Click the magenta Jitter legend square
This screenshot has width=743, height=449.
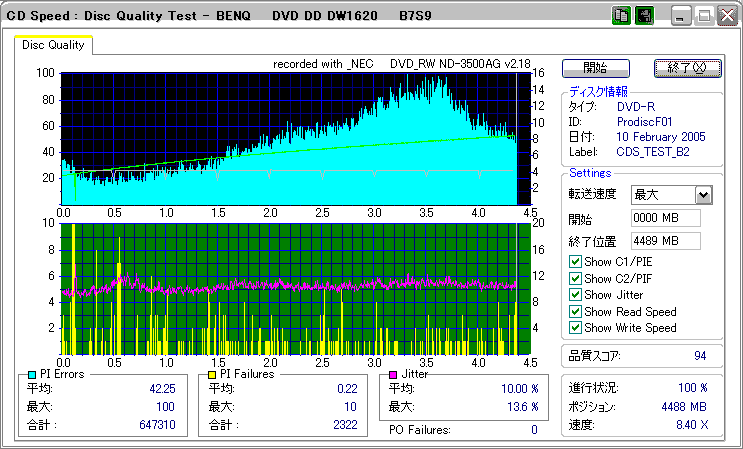[x=393, y=374]
